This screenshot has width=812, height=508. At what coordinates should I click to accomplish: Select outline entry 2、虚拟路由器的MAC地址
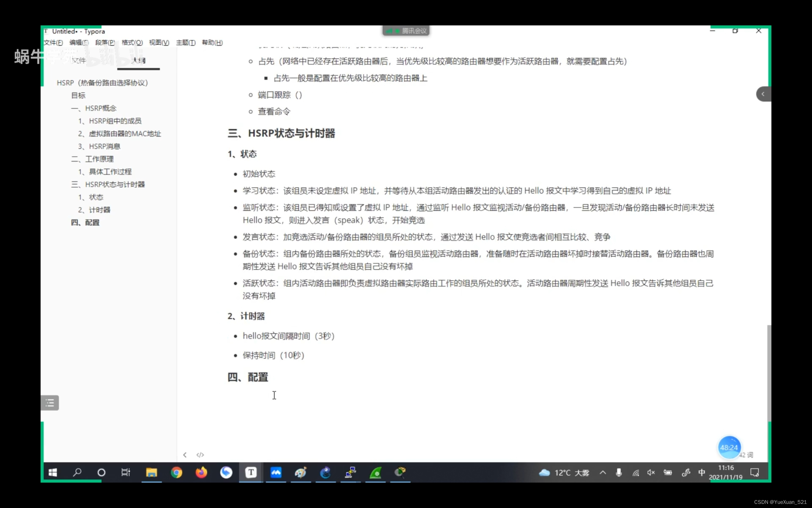click(x=120, y=134)
